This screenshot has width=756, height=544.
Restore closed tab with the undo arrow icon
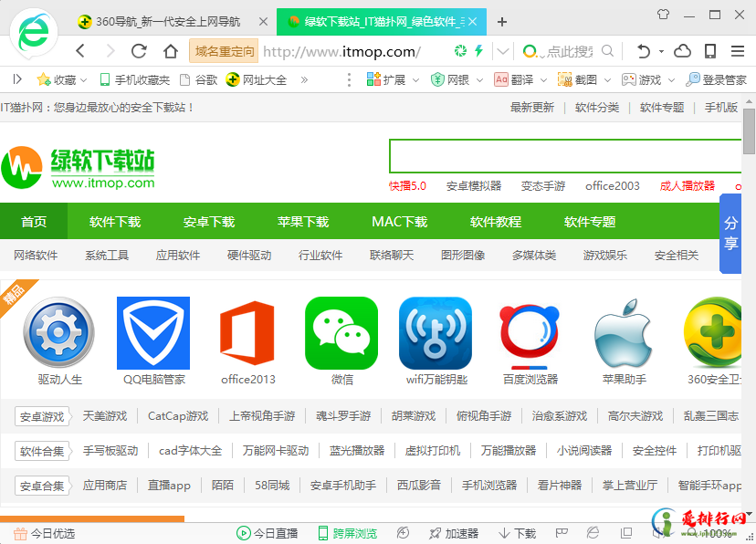pyautogui.click(x=644, y=50)
